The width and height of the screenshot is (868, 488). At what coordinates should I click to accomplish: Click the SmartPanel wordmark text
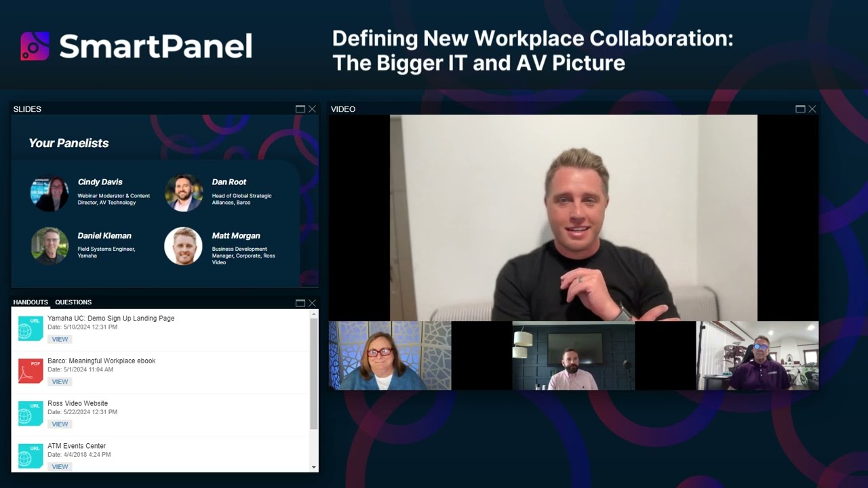coord(155,46)
